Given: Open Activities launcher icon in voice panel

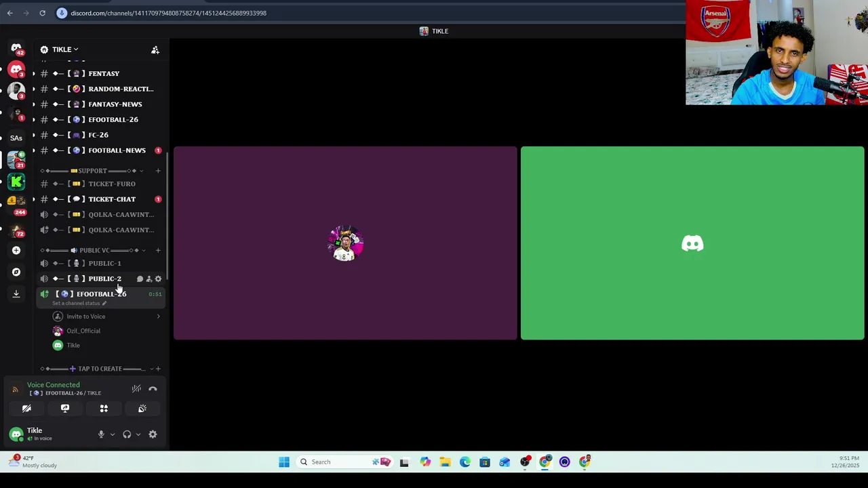Looking at the screenshot, I should pyautogui.click(x=104, y=409).
